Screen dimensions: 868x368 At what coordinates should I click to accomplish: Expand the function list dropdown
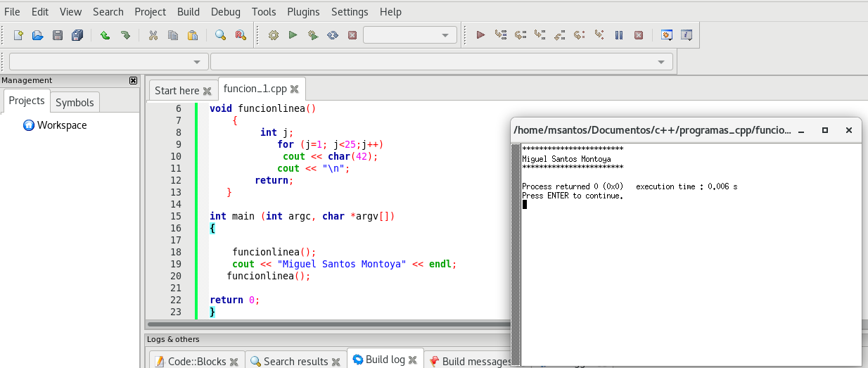pyautogui.click(x=441, y=62)
